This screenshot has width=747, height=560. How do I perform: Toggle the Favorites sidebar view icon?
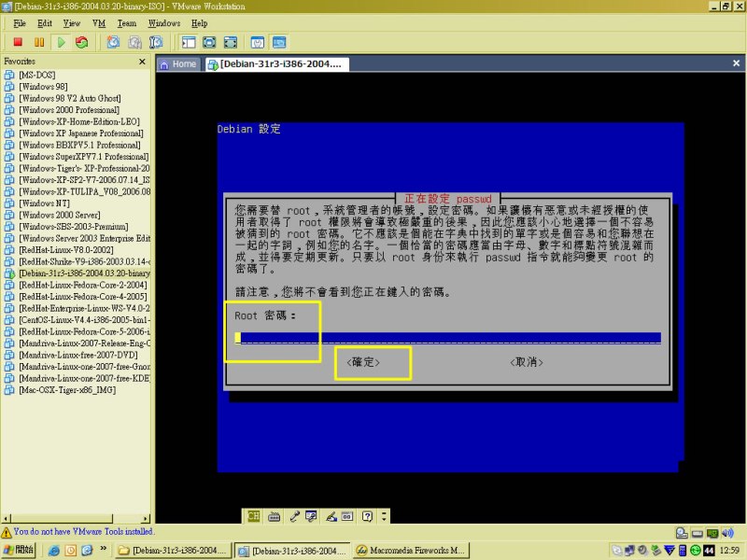[189, 42]
